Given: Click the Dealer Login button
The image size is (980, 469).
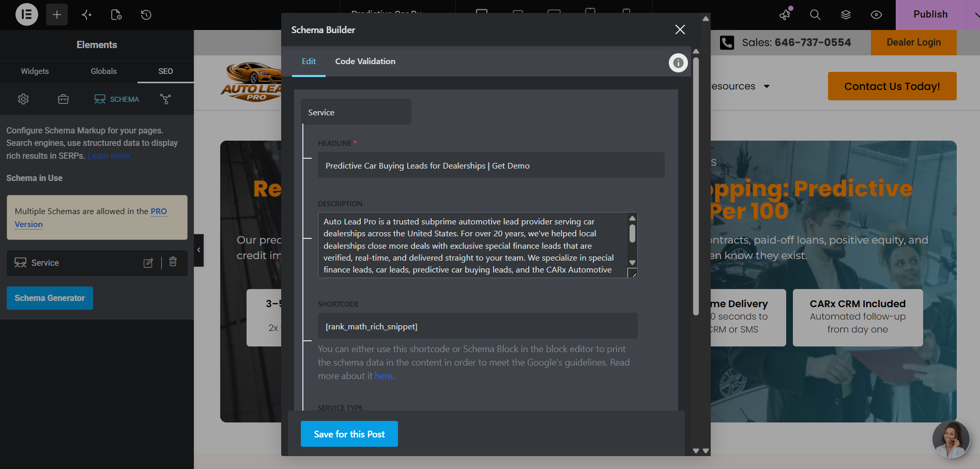Looking at the screenshot, I should coord(914,42).
